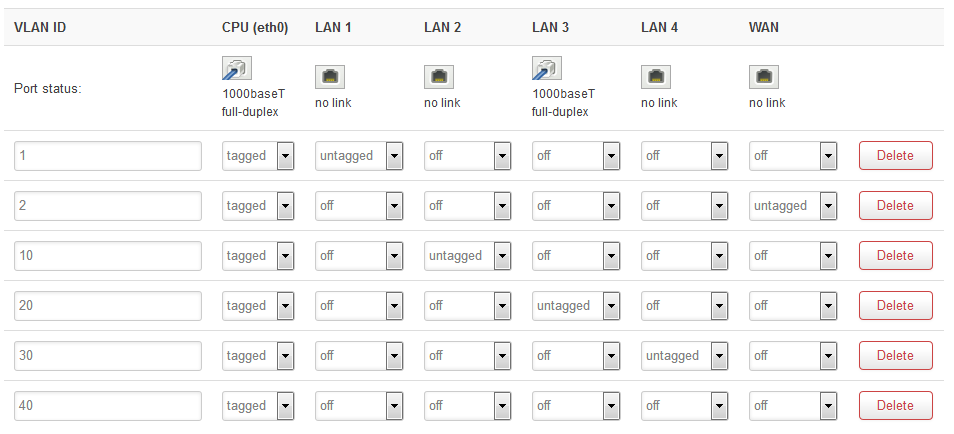Open VLAN 20 LAN 3 untagged dropdown
The image size is (954, 434).
[576, 306]
